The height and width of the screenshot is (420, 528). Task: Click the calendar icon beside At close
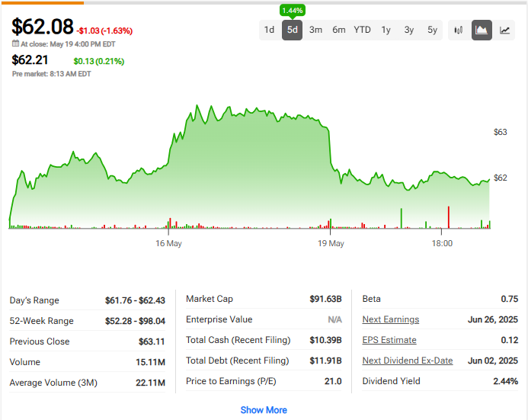(15, 43)
